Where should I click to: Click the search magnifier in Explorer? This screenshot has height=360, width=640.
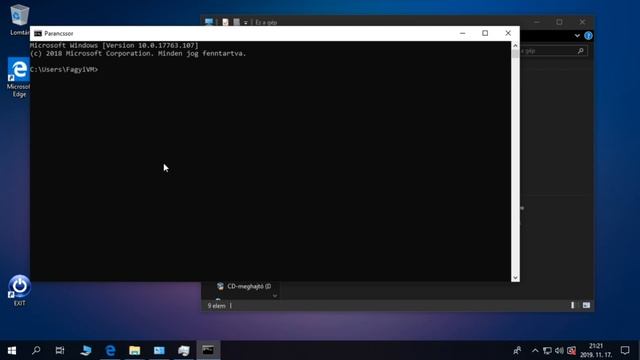pyautogui.click(x=581, y=51)
